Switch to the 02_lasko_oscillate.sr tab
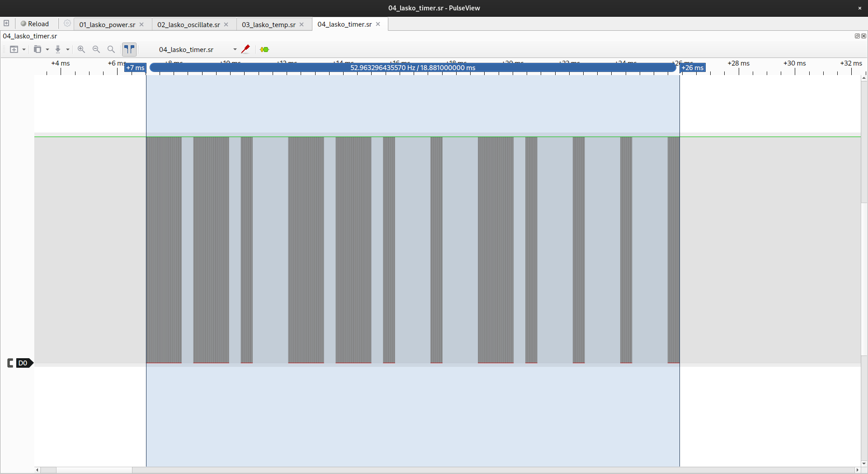 (189, 24)
